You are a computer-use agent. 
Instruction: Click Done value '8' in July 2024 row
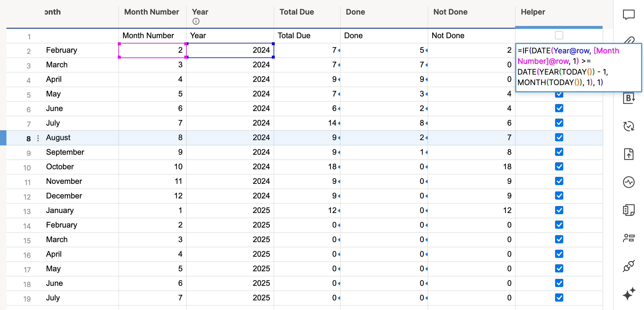click(x=422, y=123)
